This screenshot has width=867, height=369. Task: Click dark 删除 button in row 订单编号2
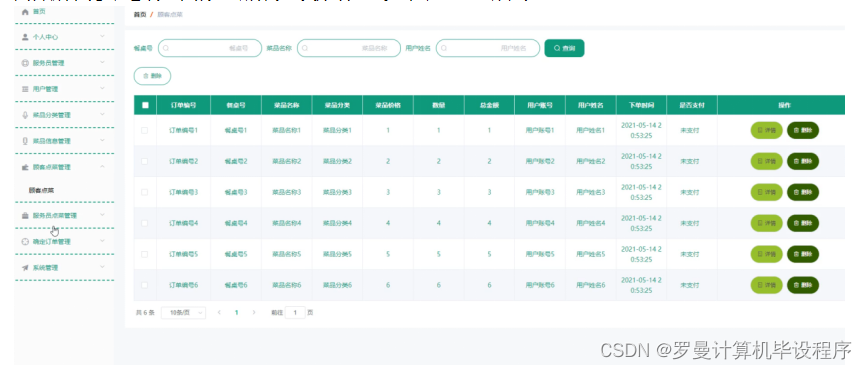[x=802, y=162]
